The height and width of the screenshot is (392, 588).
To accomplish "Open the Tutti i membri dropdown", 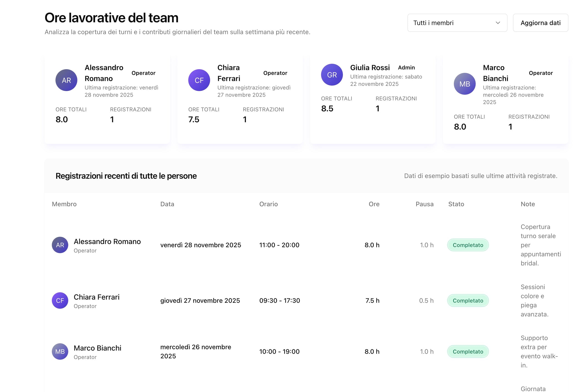I will tap(457, 23).
